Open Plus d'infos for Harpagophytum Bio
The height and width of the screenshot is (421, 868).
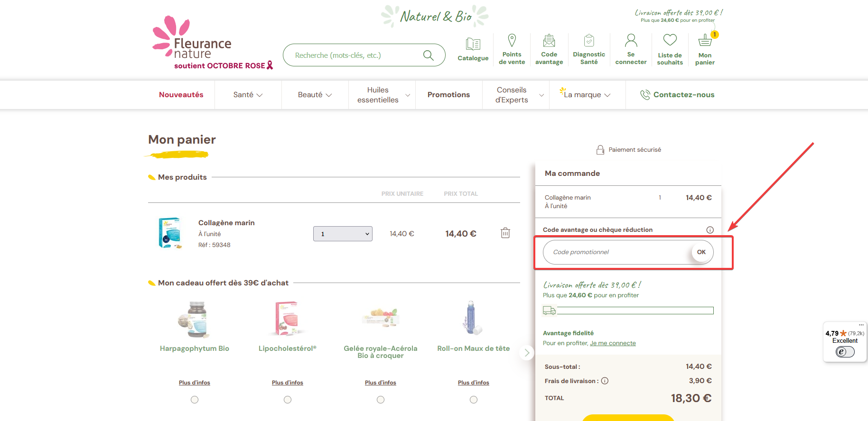pos(195,383)
